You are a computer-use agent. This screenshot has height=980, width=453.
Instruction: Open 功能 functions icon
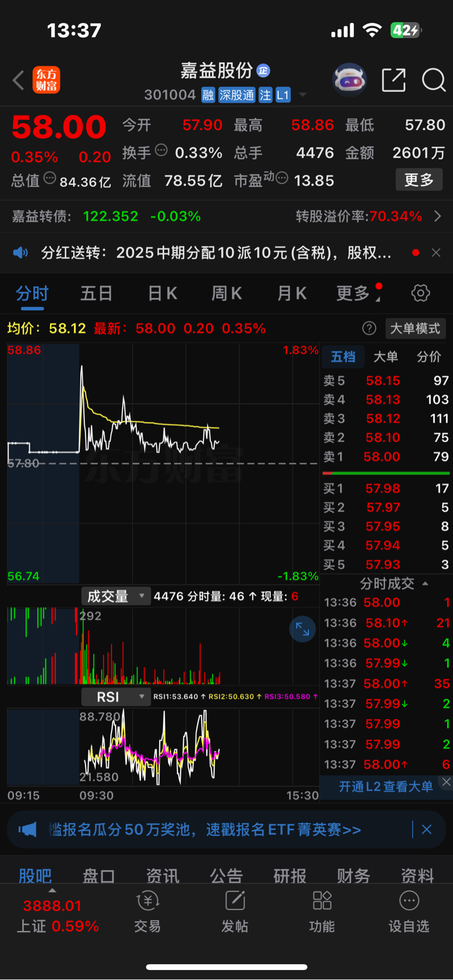click(x=322, y=912)
